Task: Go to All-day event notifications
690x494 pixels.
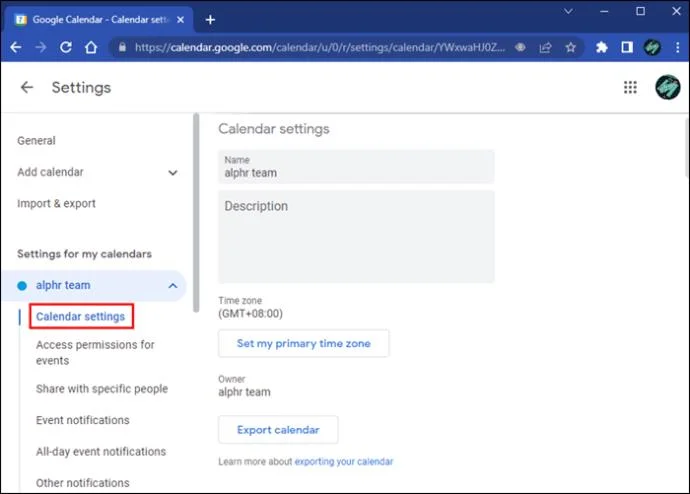Action: pyautogui.click(x=101, y=452)
